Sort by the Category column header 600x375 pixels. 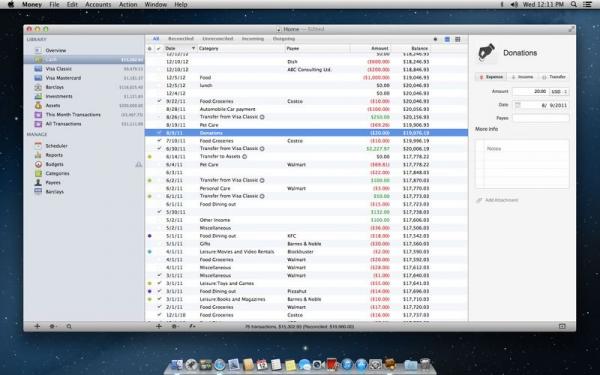point(241,48)
